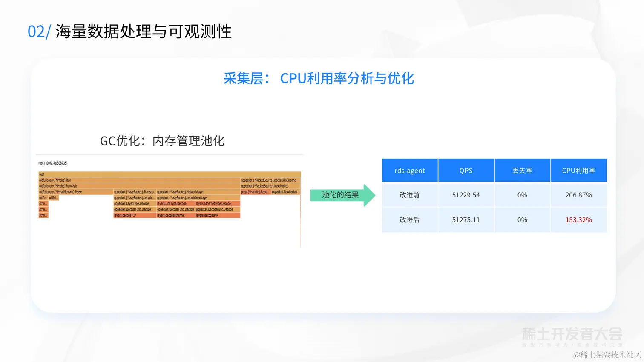Select CPU value 206.87%
The width and height of the screenshot is (644, 362).
pos(578,195)
